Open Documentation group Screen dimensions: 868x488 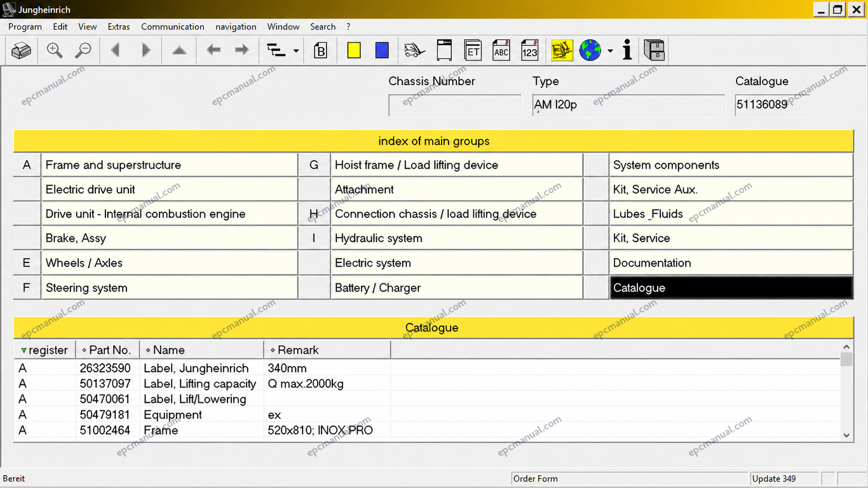731,263
